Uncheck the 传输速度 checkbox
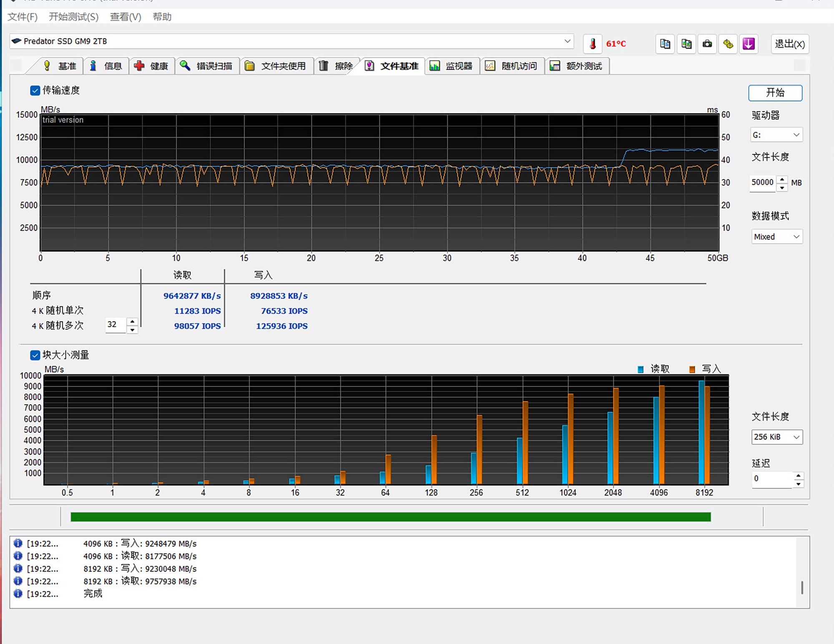This screenshot has width=834, height=644. click(x=35, y=91)
